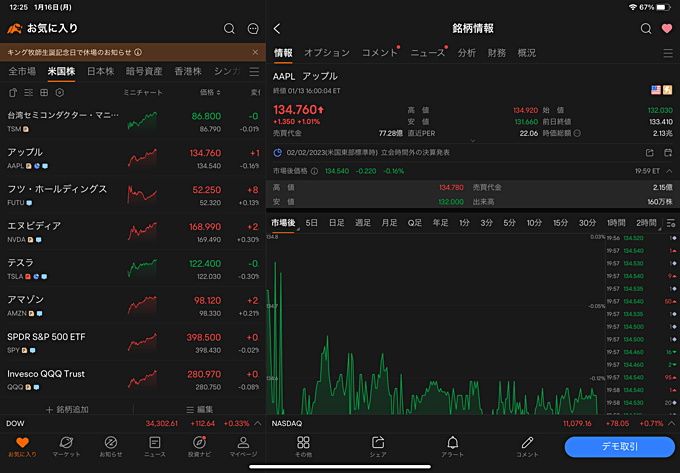Expand the DOW index bar chevron
This screenshot has width=680, height=473.
tap(258, 423)
